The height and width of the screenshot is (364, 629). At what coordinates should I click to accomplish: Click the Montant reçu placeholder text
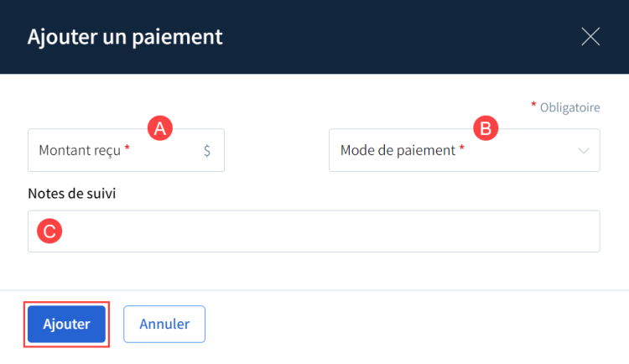pyautogui.click(x=80, y=151)
